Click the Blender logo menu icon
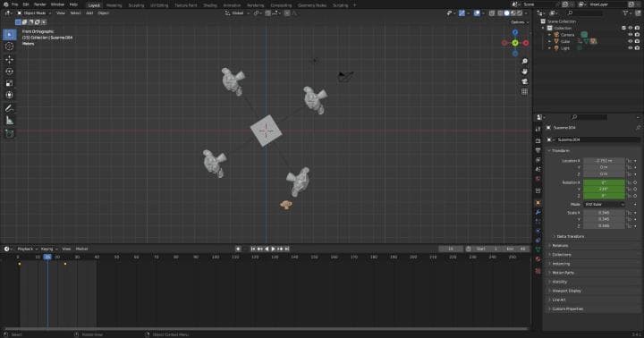 pyautogui.click(x=5, y=4)
